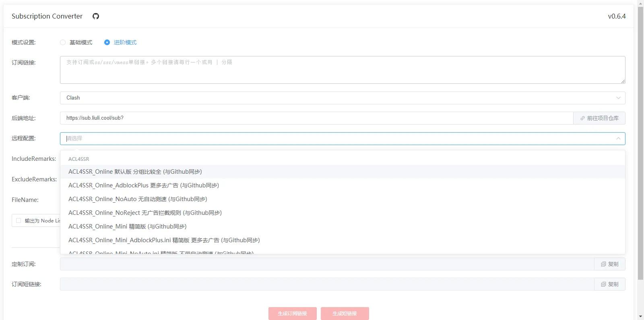Click the v0.6.4 version text
The image size is (644, 320).
(617, 16)
